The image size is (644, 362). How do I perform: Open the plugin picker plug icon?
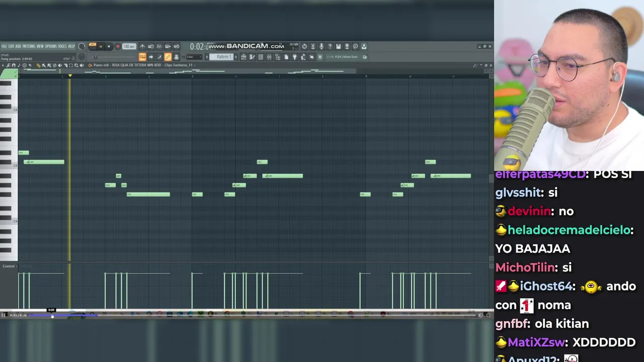click(295, 57)
